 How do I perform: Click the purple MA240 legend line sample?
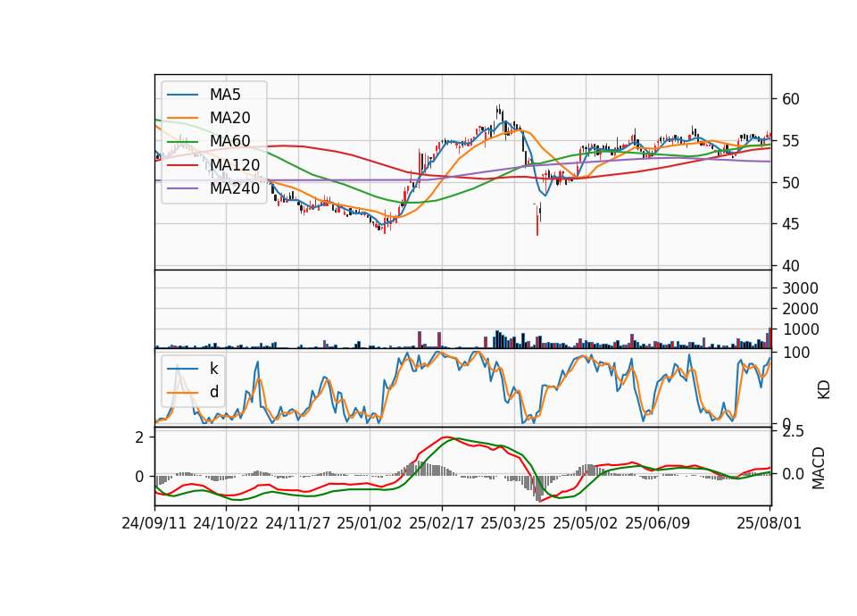tap(182, 188)
